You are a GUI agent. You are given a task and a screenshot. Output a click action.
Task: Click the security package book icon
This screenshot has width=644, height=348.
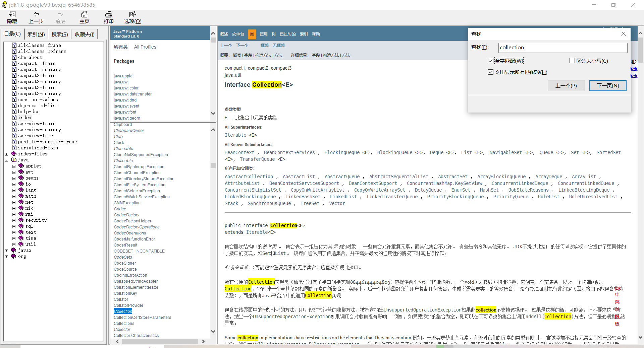click(x=21, y=220)
